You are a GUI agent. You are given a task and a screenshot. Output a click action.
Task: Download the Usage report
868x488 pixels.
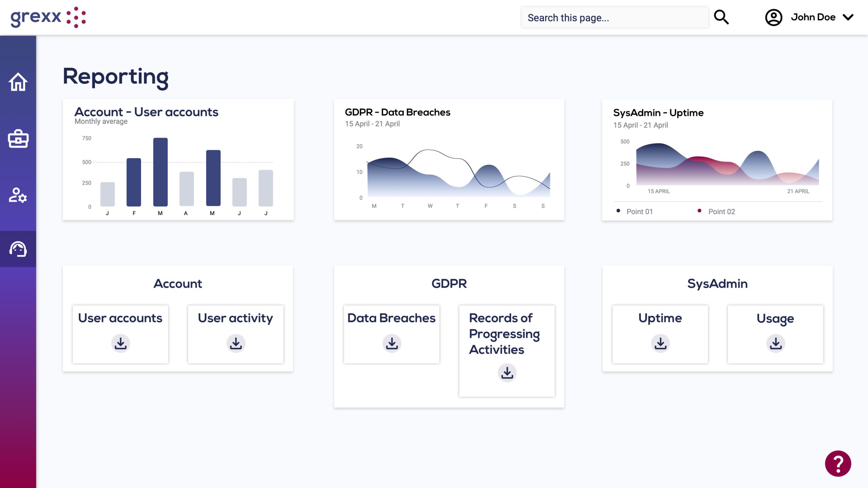(775, 343)
